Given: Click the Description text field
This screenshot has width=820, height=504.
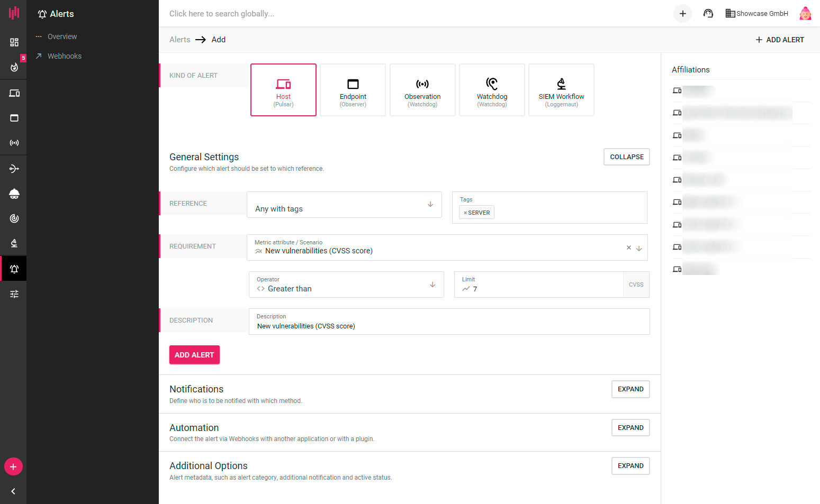Looking at the screenshot, I should 449,326.
